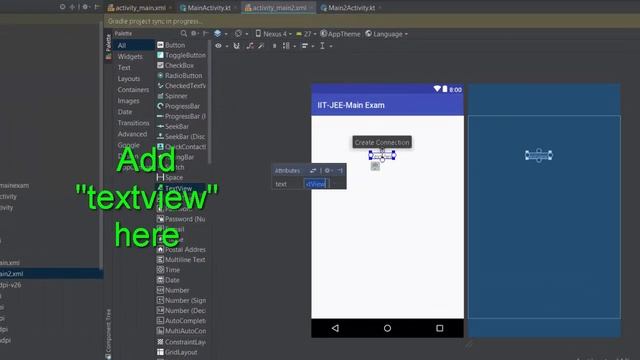Open palette settings gear icon
Screen dimensions: 640x360
coord(194,33)
